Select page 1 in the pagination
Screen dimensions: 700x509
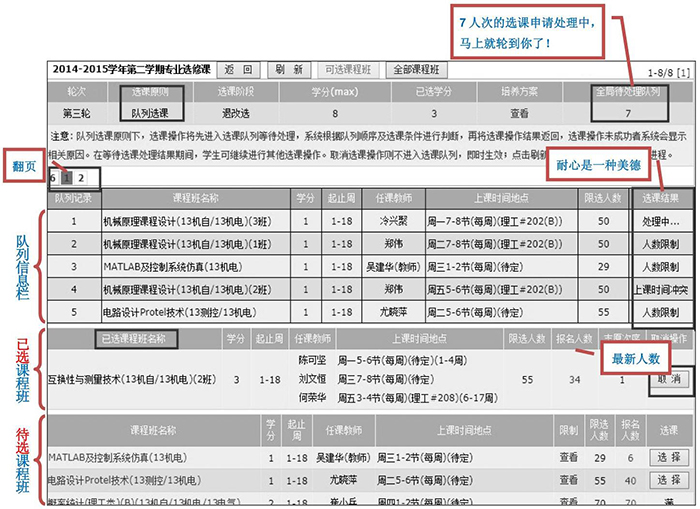(x=66, y=177)
